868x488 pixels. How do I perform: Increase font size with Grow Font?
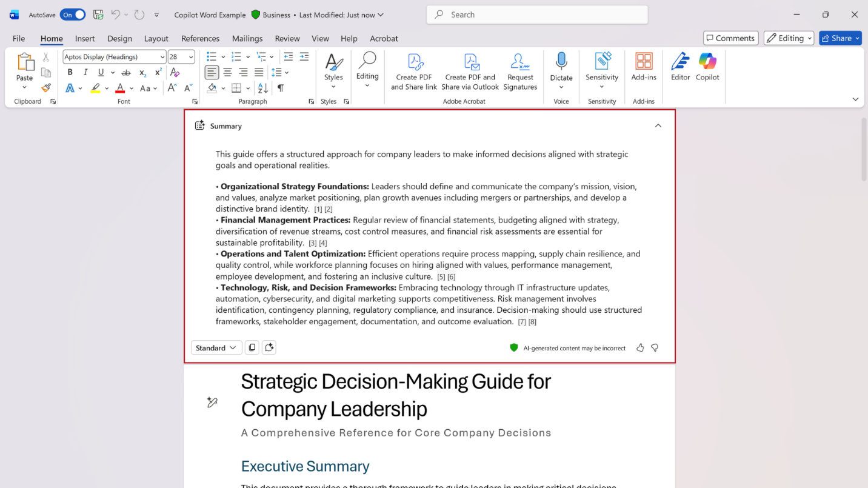[x=172, y=88]
